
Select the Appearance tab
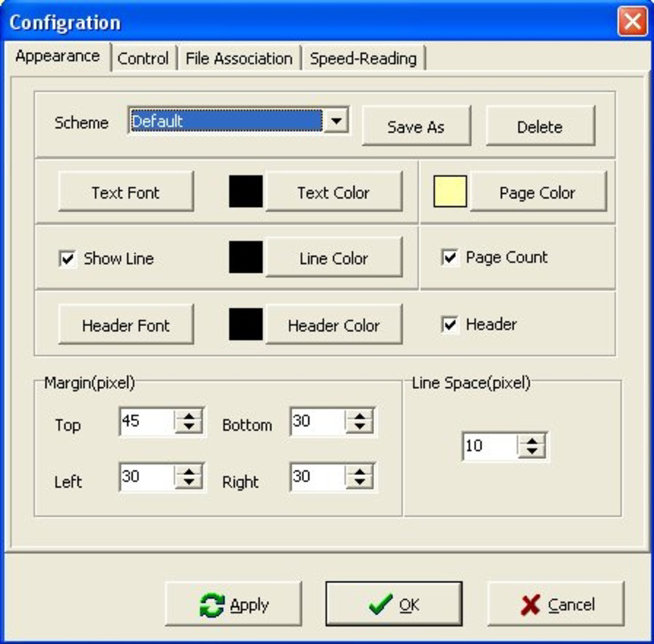(58, 56)
